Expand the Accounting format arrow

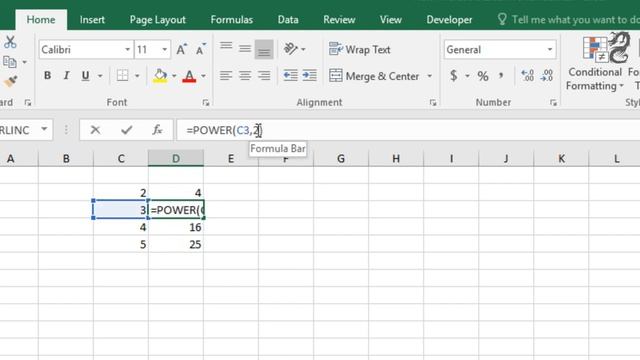coord(467,76)
